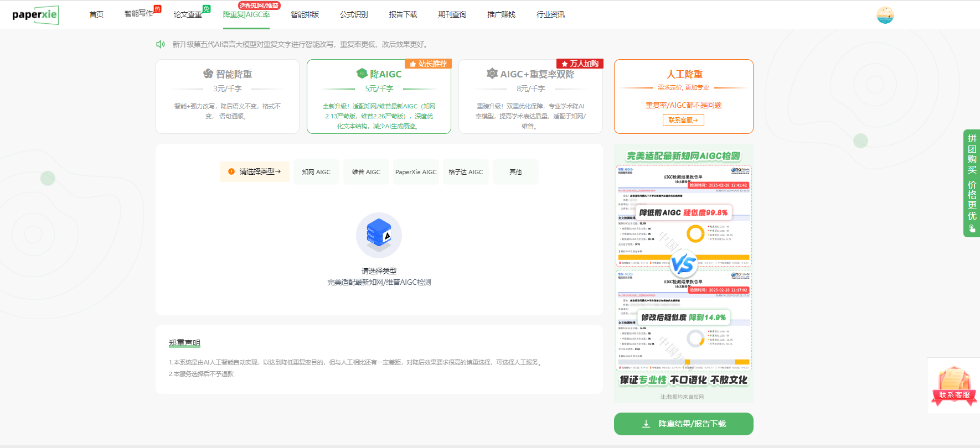Select the 人工降重 card
The image size is (980, 448).
point(684,96)
